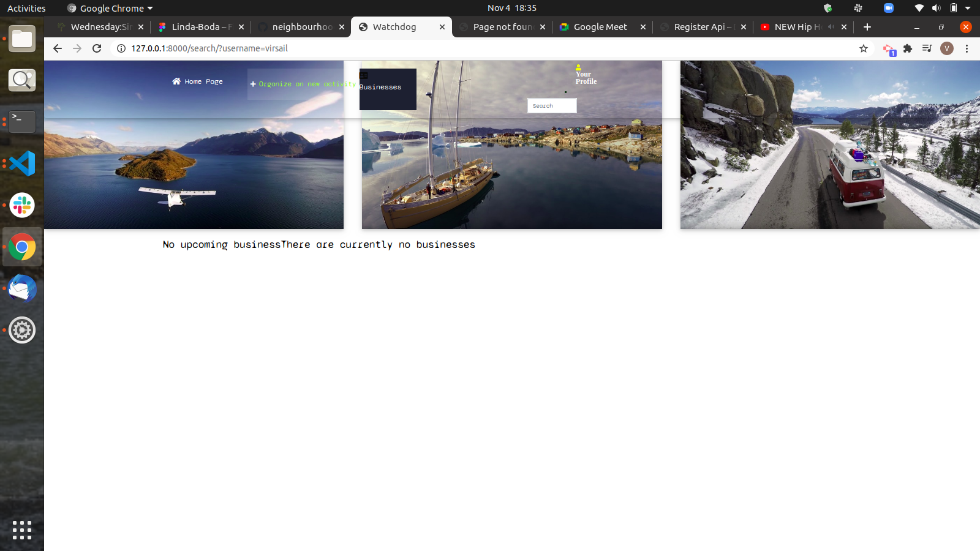Click the plus icon before Organize on new activity

point(252,84)
